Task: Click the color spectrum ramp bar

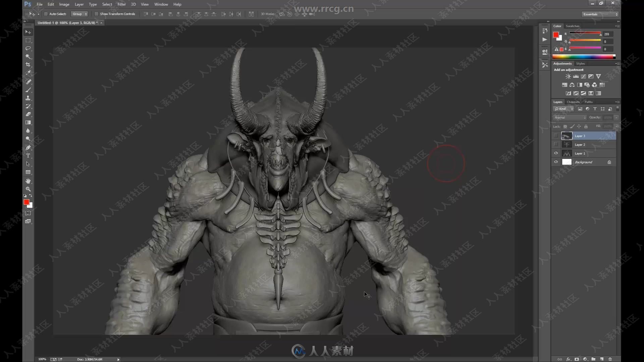Action: 584,57
